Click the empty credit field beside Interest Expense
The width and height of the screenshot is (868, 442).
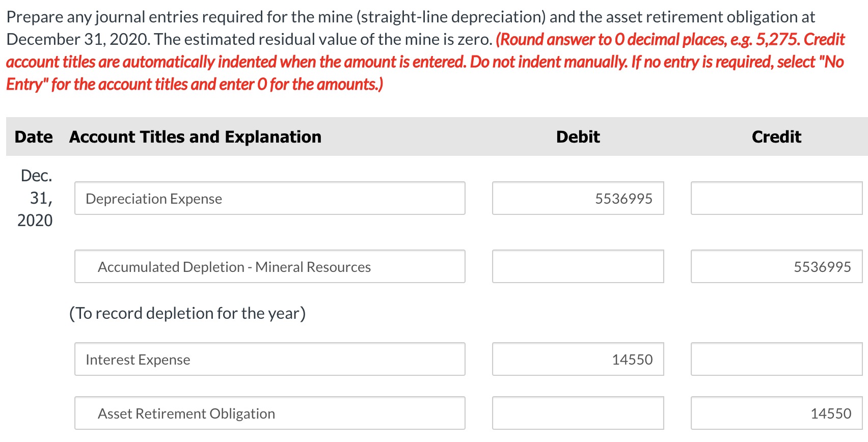click(775, 359)
